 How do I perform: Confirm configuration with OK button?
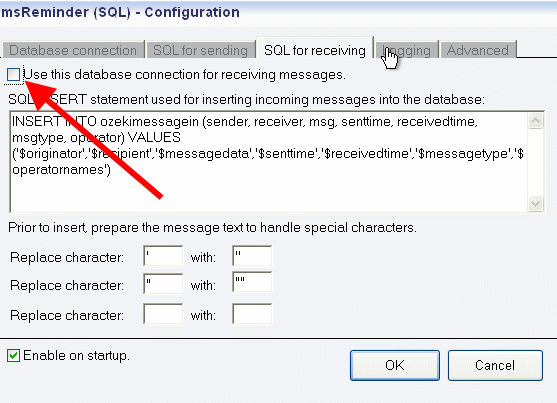[395, 365]
